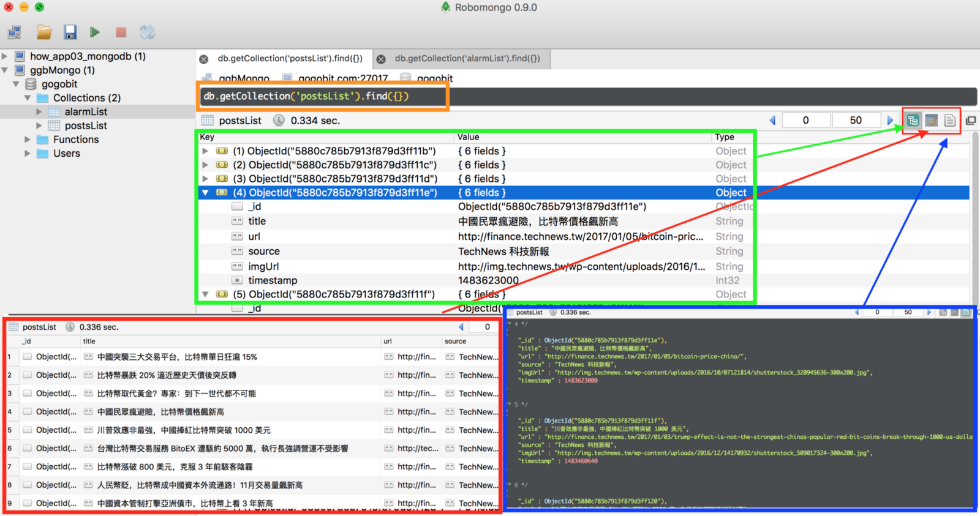Screen dimensions: 980x516
Task: Click the string type icon beside the title field
Action: click(x=237, y=221)
